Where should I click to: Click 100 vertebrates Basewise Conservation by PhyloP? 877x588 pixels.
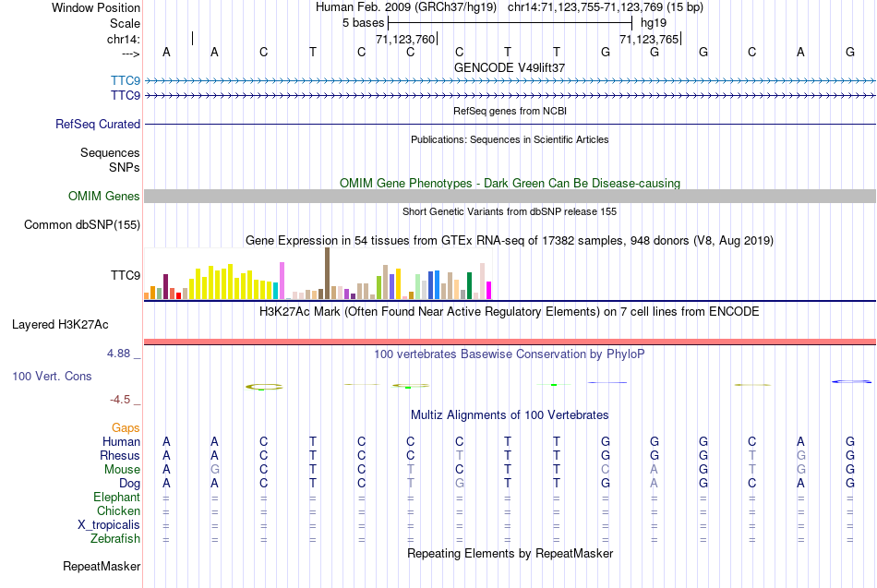click(510, 354)
